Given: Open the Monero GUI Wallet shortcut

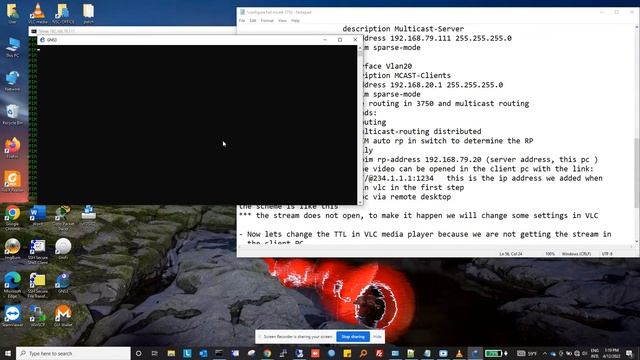Looking at the screenshot, I should [x=63, y=316].
